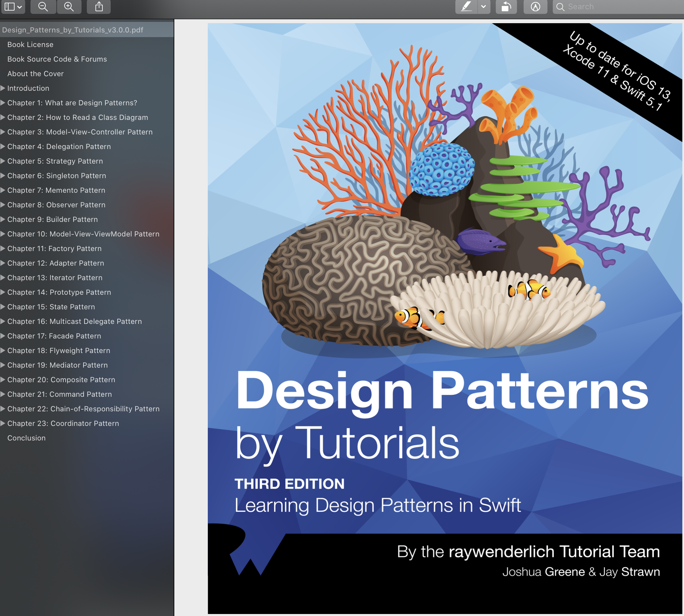The width and height of the screenshot is (684, 616).
Task: Show the Markup toolbar
Action: click(535, 6)
